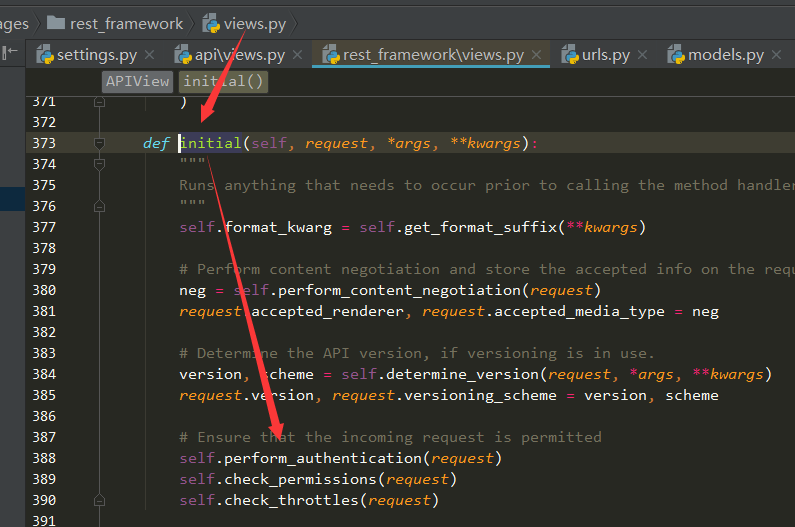
Task: Click the APIView class breadcrumb
Action: (x=137, y=82)
